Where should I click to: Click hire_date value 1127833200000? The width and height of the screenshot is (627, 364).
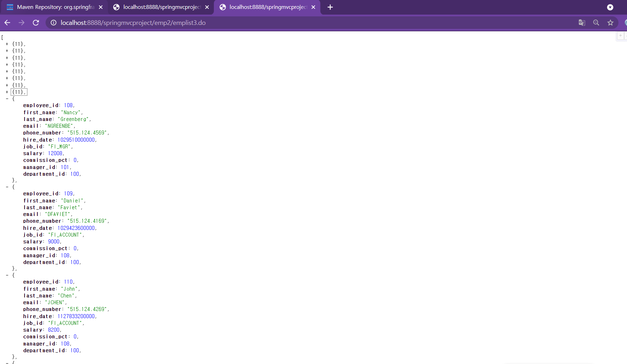click(x=76, y=316)
